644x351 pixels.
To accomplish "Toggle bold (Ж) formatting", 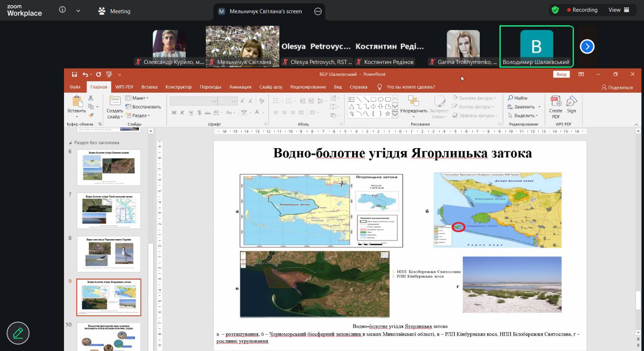I will (174, 113).
